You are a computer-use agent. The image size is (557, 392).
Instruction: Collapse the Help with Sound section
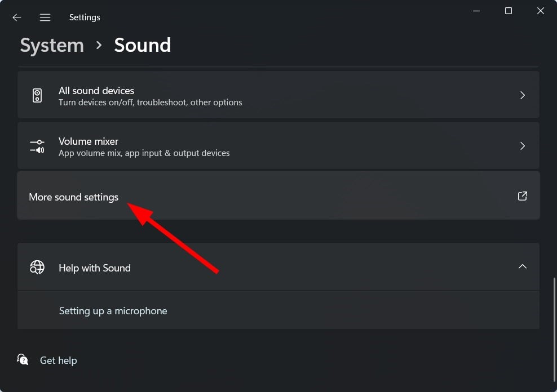[522, 266]
